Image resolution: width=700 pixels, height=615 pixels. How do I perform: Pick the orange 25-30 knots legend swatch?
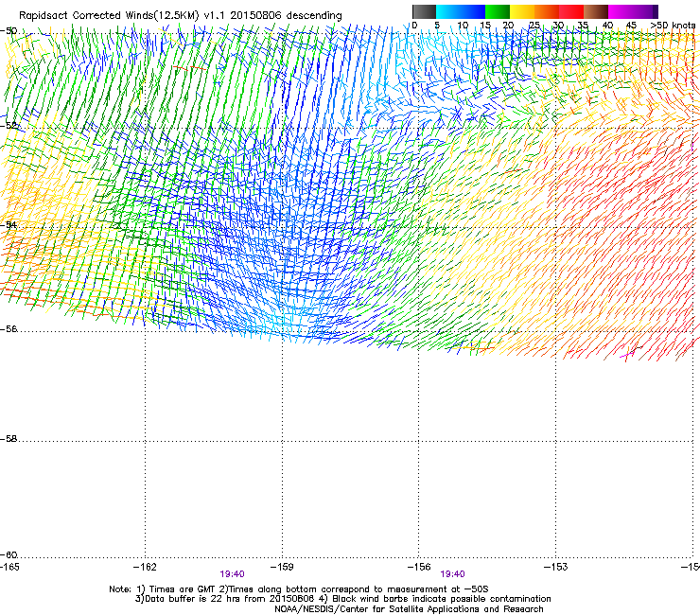pyautogui.click(x=547, y=11)
